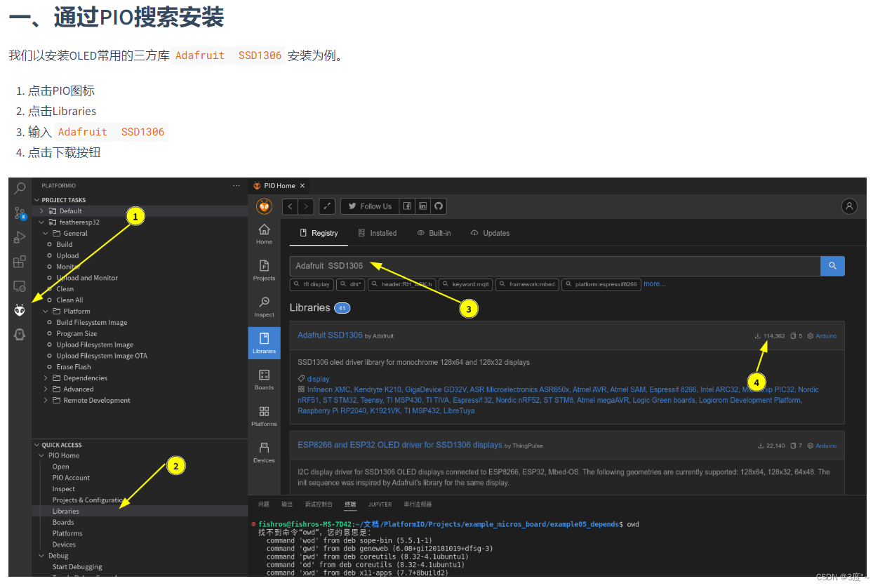The width and height of the screenshot is (880, 588).
Task: Collapse the QUICK ACCESS section
Action: [x=62, y=445]
